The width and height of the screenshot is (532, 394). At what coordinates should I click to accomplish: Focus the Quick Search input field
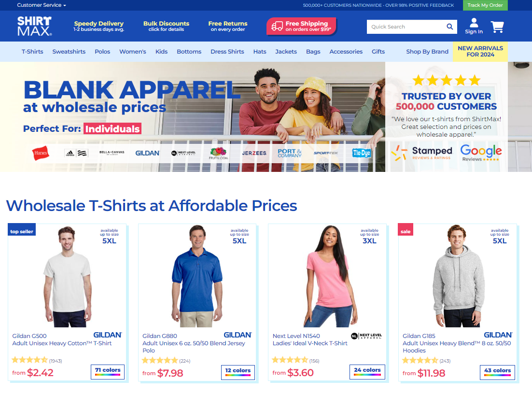406,27
